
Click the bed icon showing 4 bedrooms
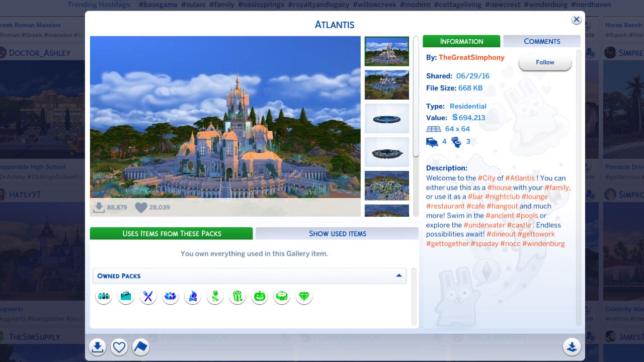(432, 142)
